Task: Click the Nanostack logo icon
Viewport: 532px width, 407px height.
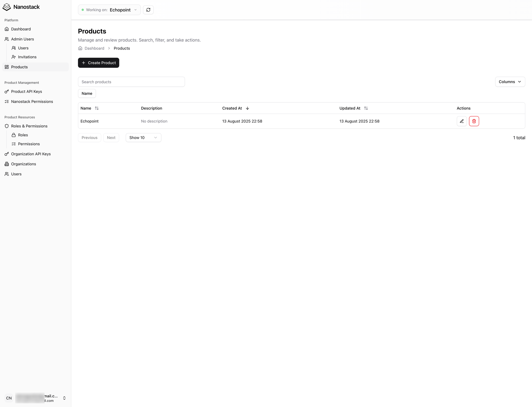Action: [x=7, y=7]
